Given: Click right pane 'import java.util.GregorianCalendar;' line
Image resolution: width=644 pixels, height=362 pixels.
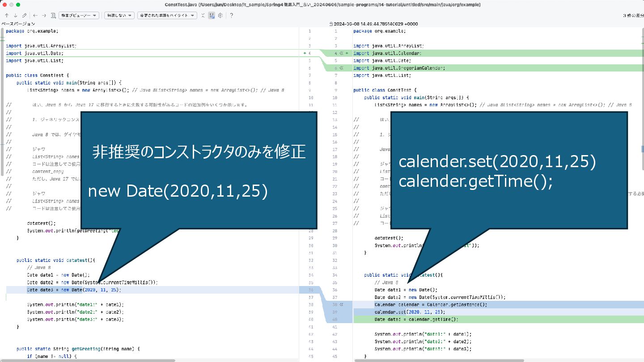Looking at the screenshot, I should [x=399, y=68].
